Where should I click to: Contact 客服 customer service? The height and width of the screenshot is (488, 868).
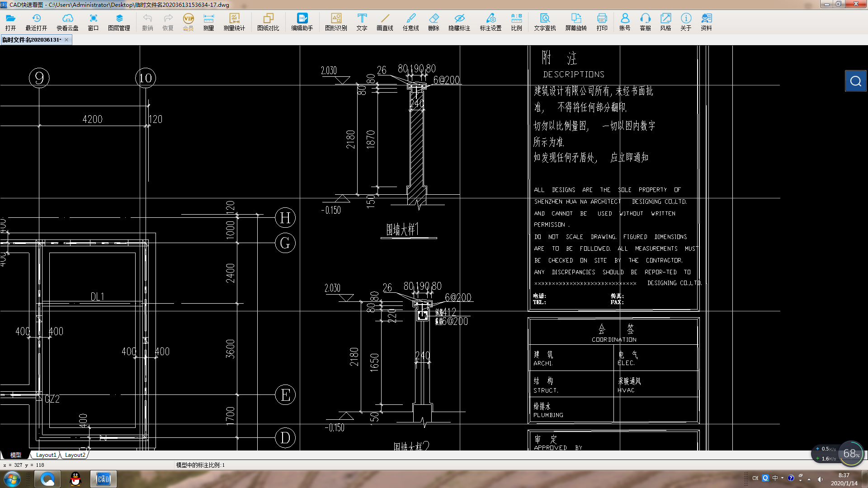tap(645, 22)
